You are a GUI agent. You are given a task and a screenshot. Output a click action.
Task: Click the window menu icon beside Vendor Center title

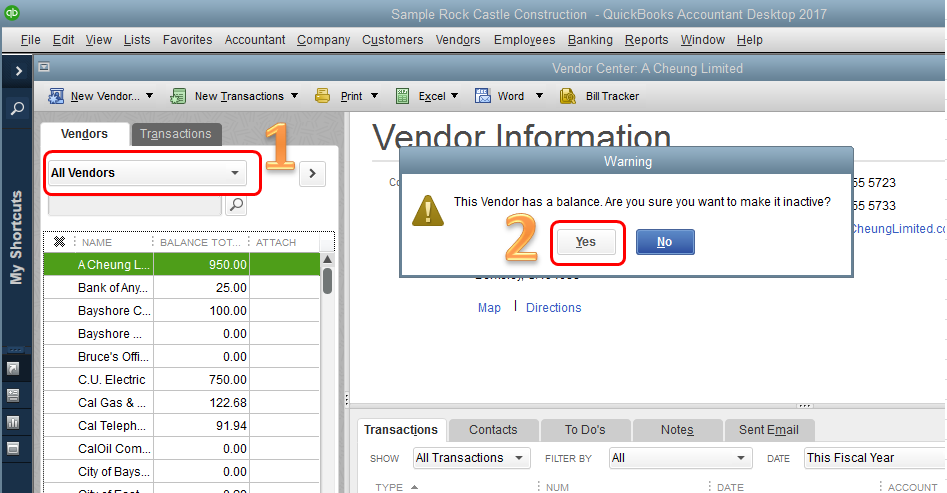[x=44, y=67]
